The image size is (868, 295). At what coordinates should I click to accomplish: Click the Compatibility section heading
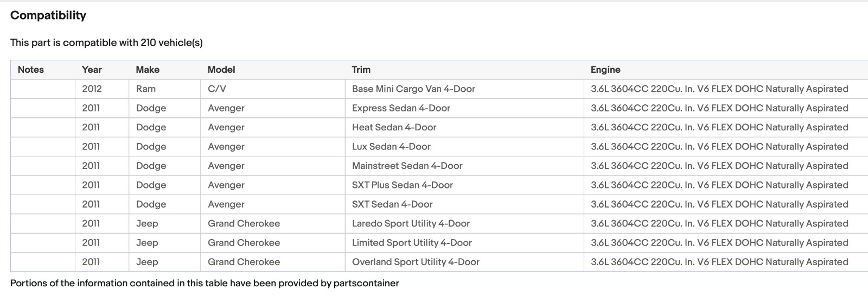tap(48, 15)
